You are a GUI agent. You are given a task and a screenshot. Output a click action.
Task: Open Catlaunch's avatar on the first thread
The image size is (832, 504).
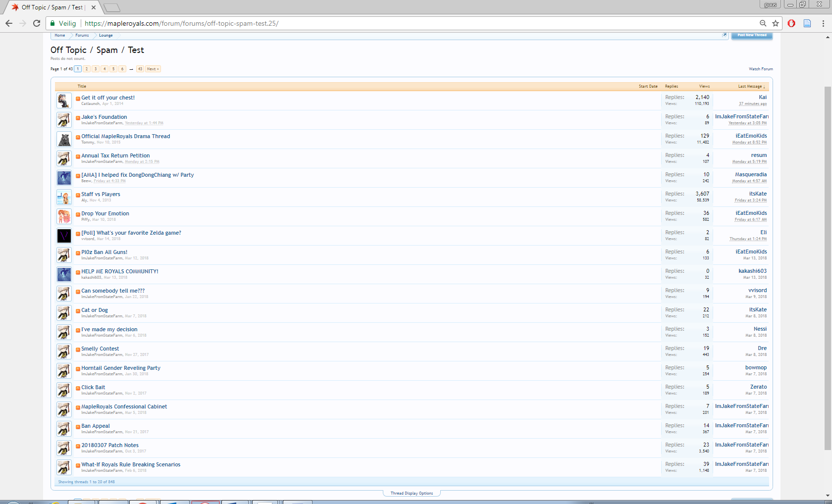point(64,101)
